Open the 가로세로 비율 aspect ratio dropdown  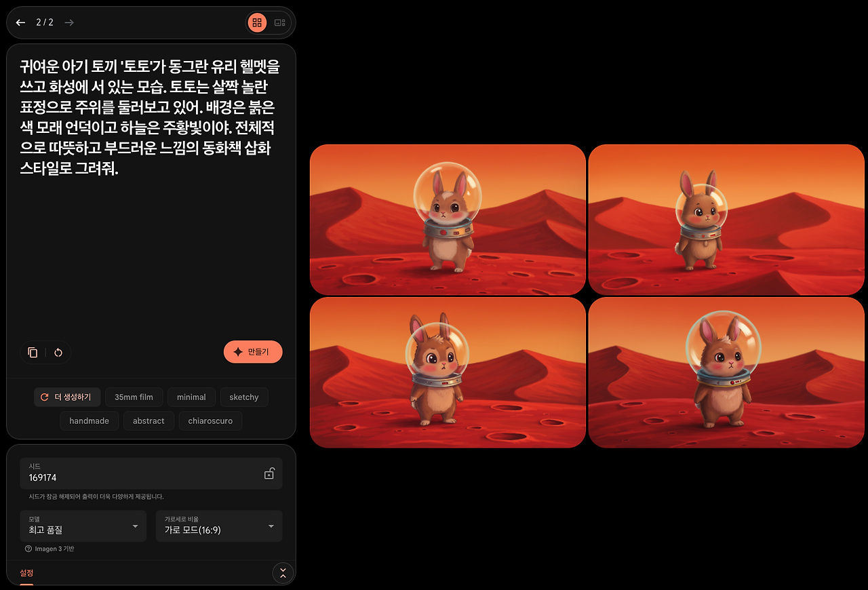tap(218, 526)
